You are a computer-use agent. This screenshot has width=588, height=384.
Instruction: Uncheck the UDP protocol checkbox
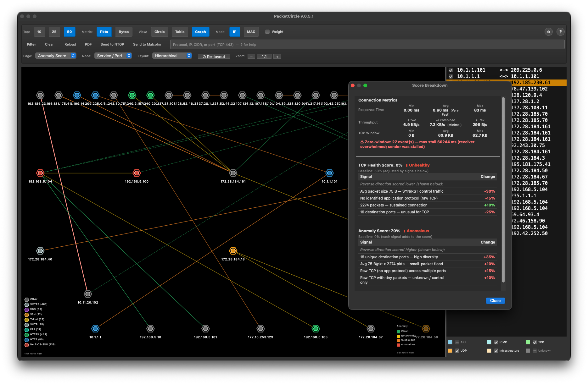click(x=457, y=351)
